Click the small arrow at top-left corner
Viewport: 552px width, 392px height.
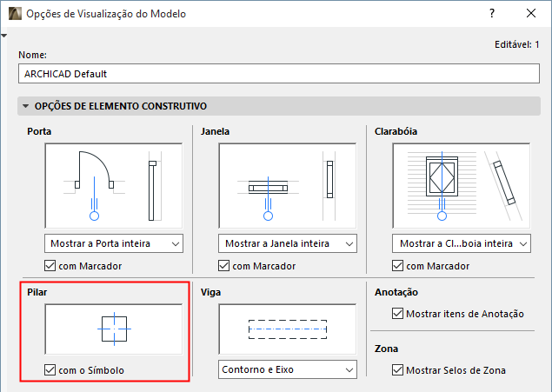click(x=4, y=36)
